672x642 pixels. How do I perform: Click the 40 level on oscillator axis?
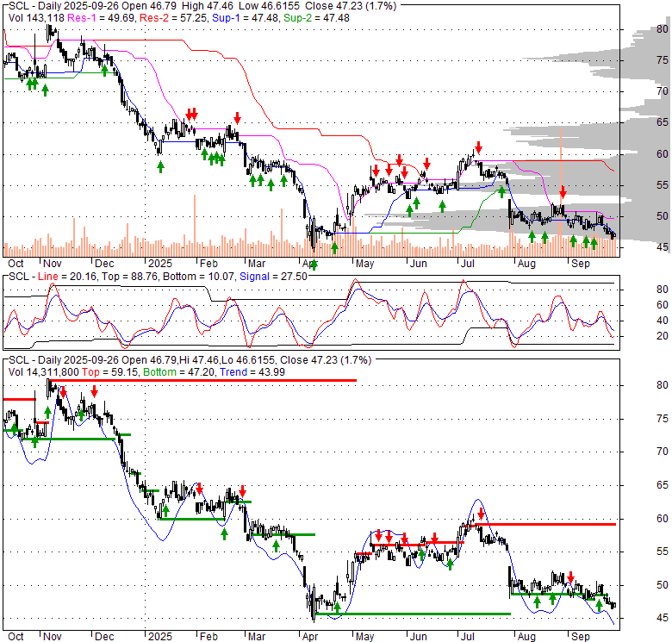[663, 321]
